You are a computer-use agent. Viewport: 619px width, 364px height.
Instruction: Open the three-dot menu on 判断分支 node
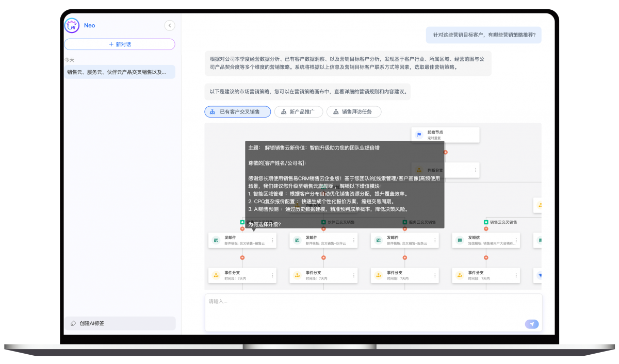tap(475, 170)
